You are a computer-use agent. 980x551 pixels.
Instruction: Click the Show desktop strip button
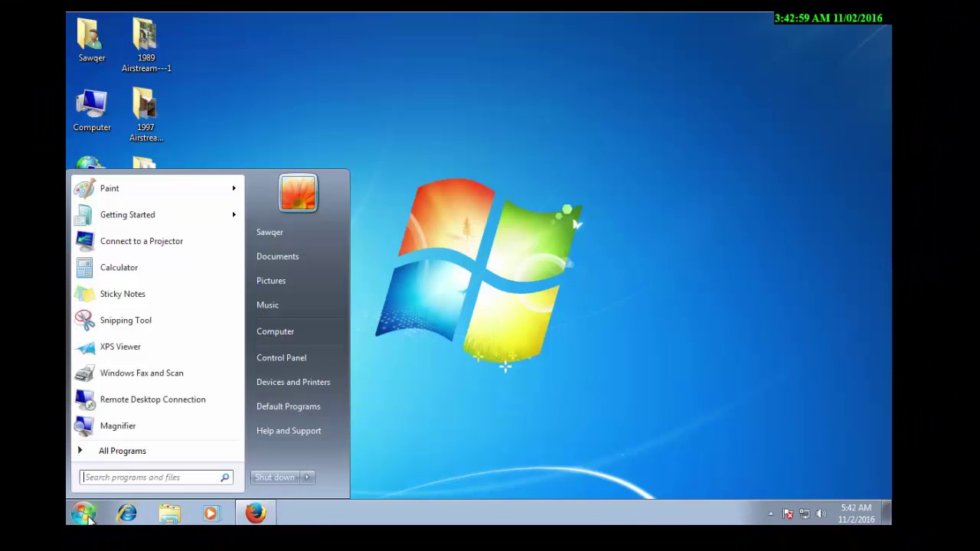[887, 513]
